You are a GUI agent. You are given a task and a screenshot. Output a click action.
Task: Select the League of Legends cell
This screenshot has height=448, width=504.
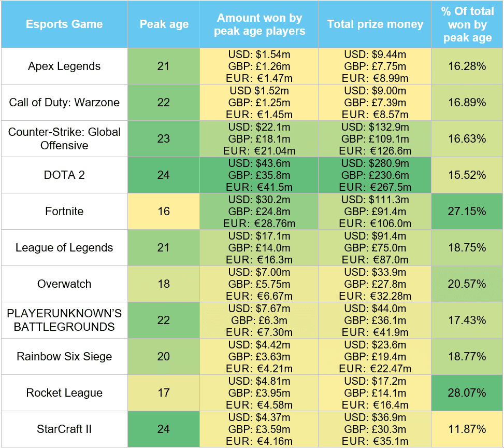pos(64,248)
